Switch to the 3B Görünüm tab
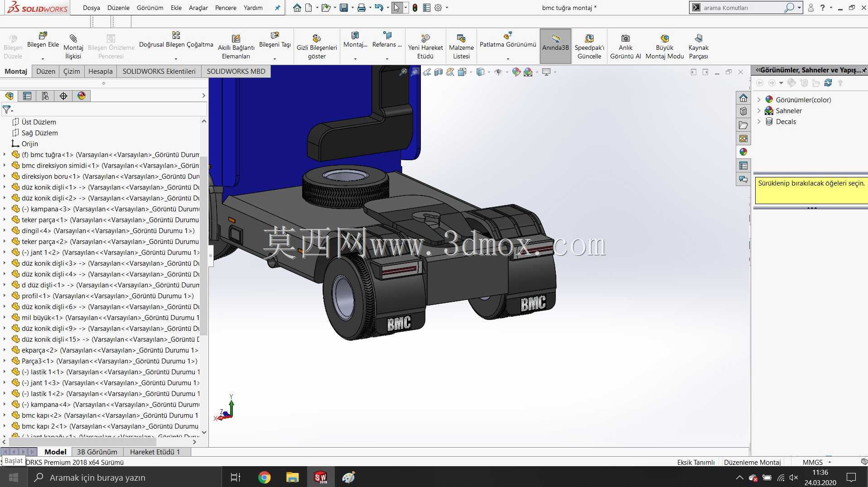The height and width of the screenshot is (487, 868). tap(97, 452)
